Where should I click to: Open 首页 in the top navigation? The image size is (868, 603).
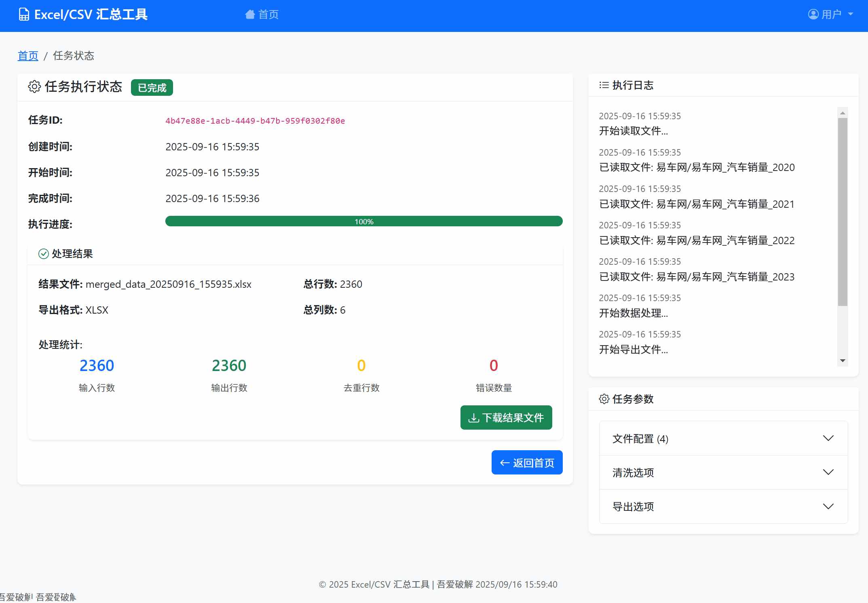click(x=268, y=15)
